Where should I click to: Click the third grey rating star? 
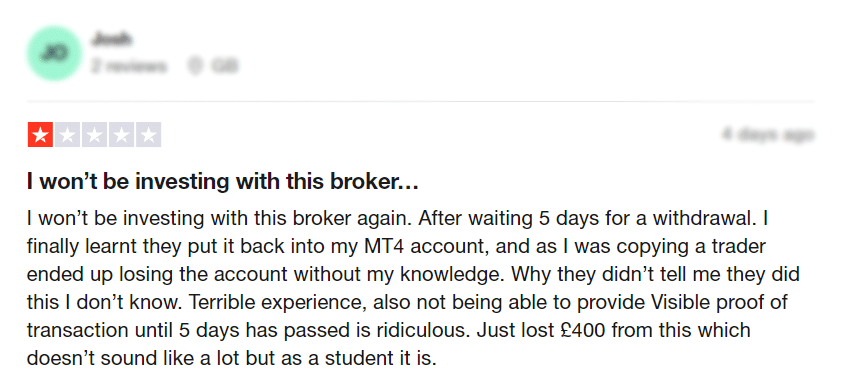(x=94, y=135)
